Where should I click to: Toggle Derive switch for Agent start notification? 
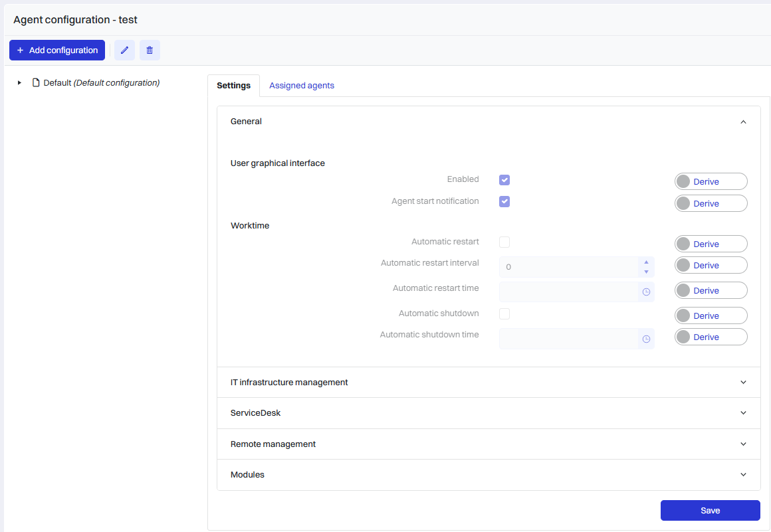711,203
